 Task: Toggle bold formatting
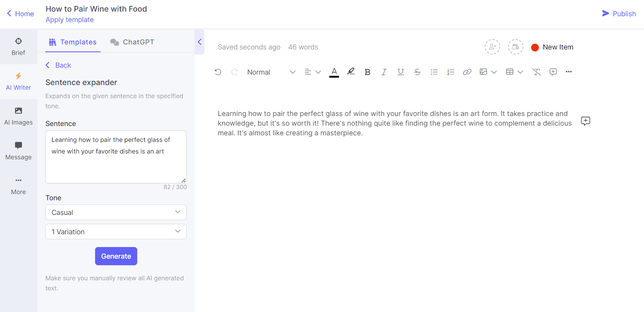click(367, 72)
